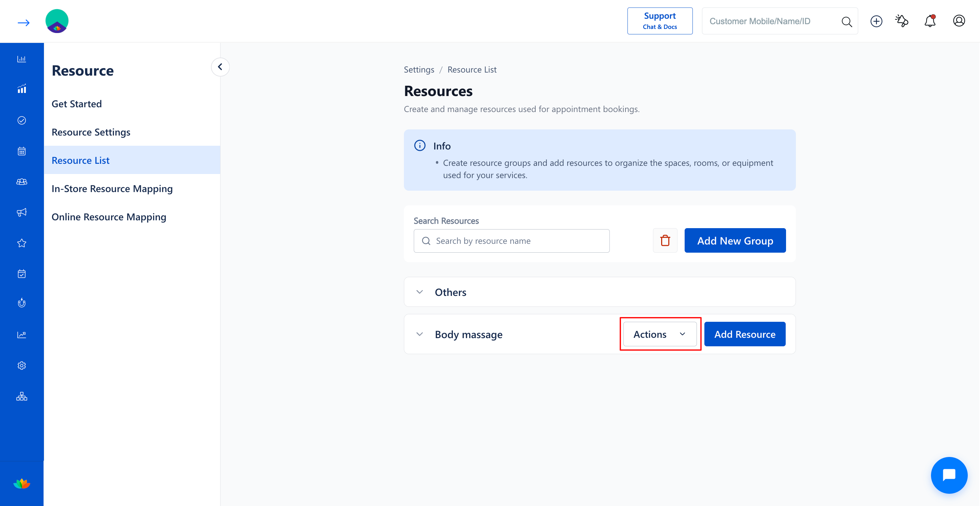The height and width of the screenshot is (506, 980).
Task: Open the settings gear in sidebar
Action: [x=22, y=365]
